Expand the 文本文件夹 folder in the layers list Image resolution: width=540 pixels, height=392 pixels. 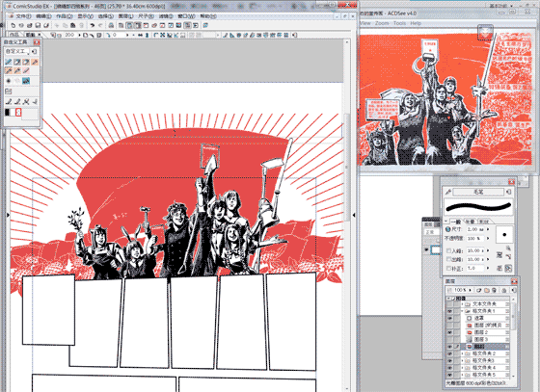pos(462,304)
